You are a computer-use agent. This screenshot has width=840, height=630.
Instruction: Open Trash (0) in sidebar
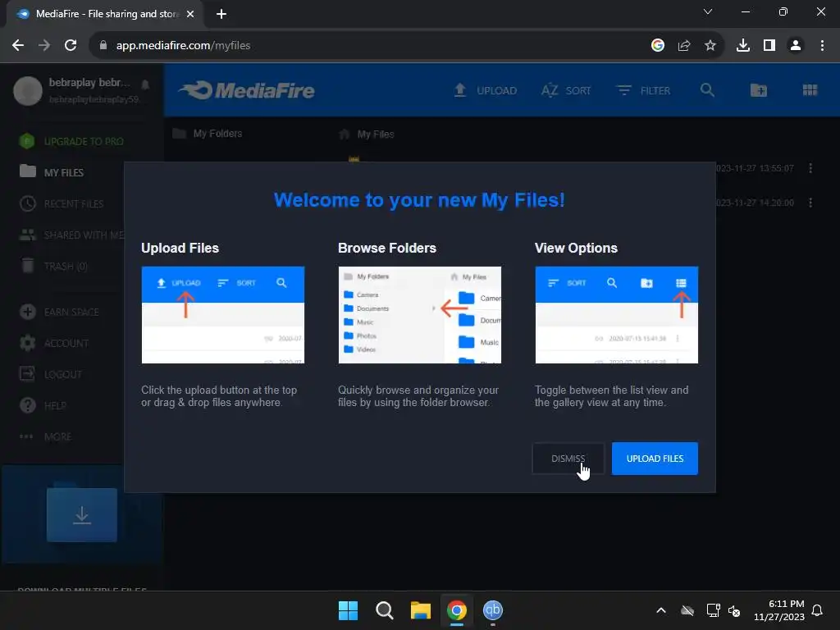pyautogui.click(x=53, y=266)
